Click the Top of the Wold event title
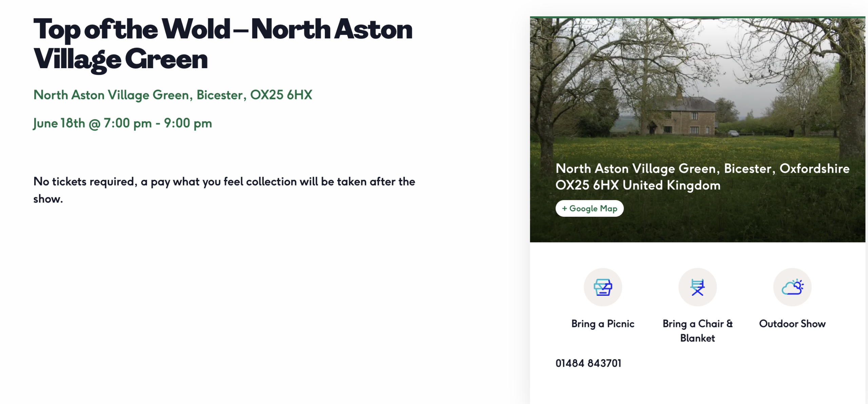This screenshot has width=868, height=404. click(x=223, y=44)
